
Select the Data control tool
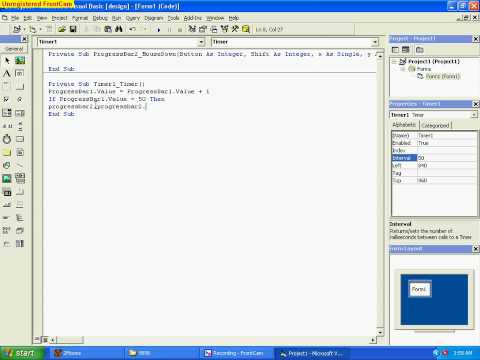(x=20, y=179)
